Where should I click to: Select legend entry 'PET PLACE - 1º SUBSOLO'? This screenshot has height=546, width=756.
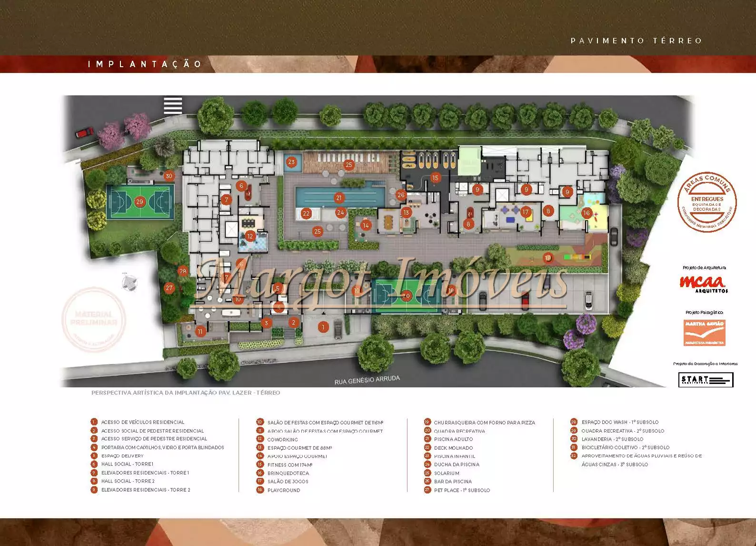462,490
